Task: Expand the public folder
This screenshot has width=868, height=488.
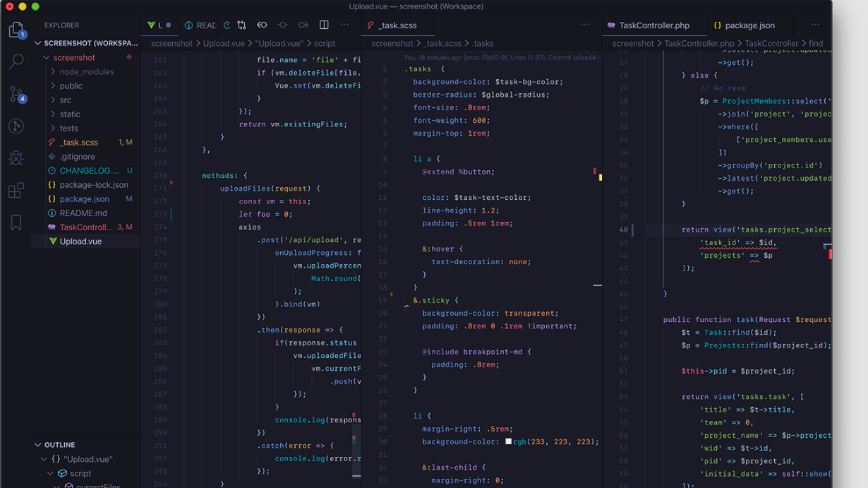Action: pos(53,85)
